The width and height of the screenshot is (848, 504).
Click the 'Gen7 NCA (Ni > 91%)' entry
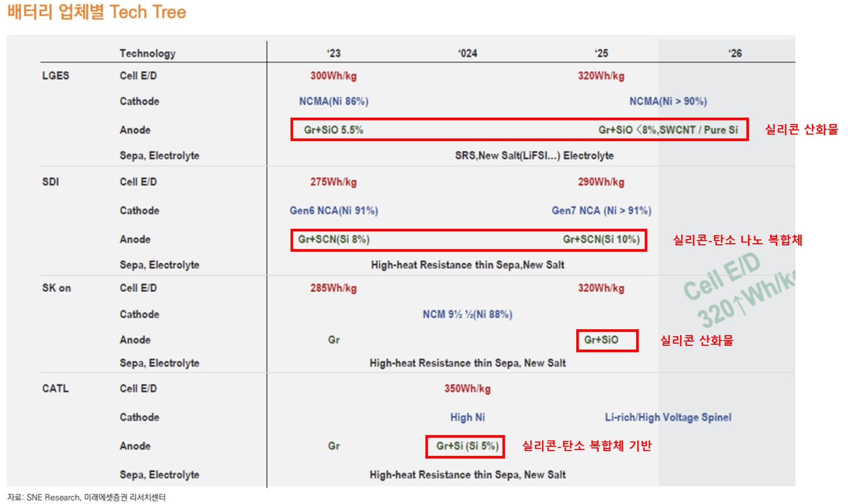coord(602,211)
